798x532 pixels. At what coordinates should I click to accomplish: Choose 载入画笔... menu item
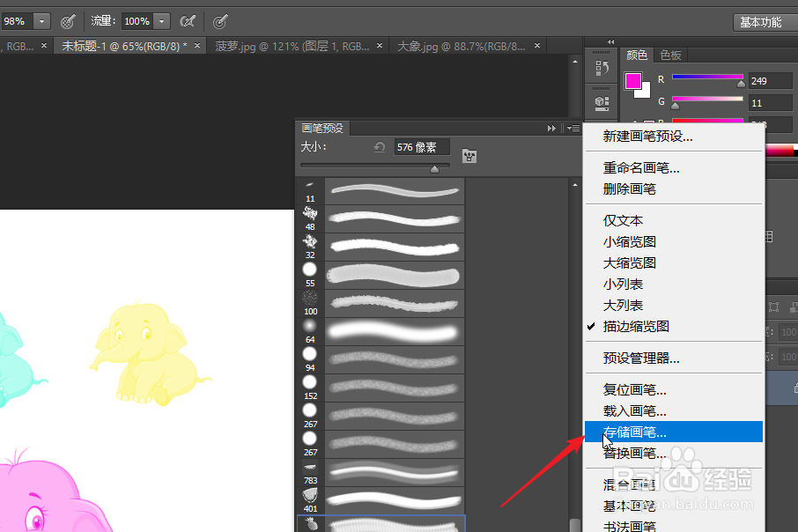[x=673, y=410]
